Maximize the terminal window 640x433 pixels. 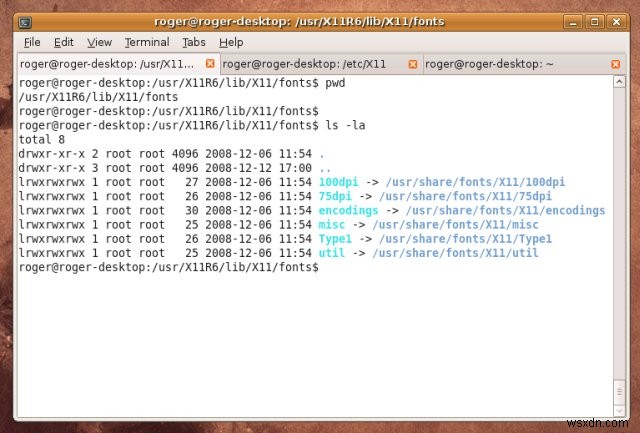point(595,22)
